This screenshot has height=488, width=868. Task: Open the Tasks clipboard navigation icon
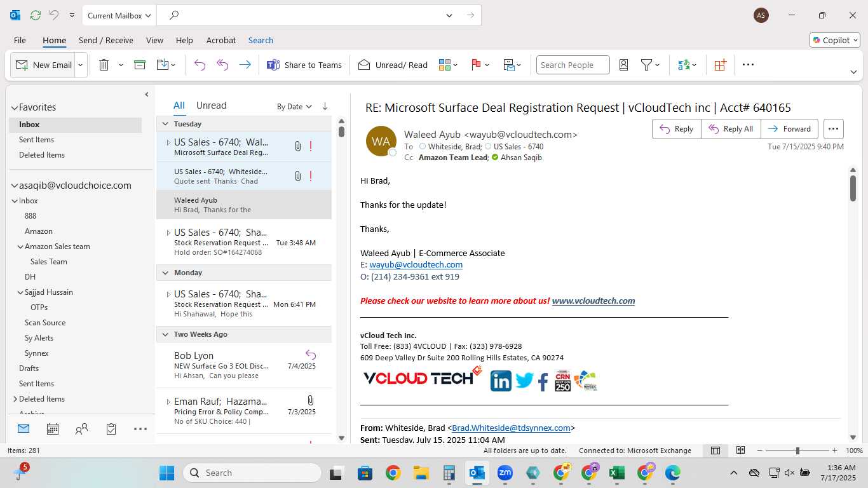click(111, 430)
